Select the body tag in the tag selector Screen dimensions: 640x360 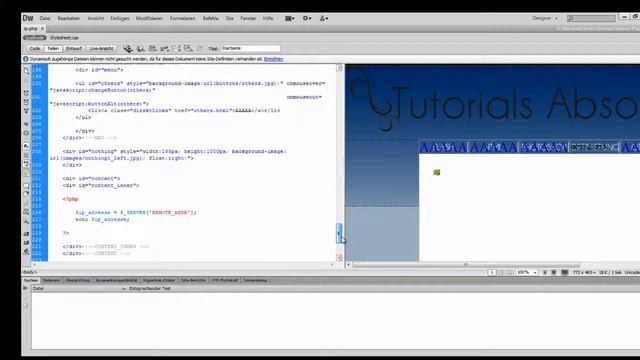pos(29,272)
